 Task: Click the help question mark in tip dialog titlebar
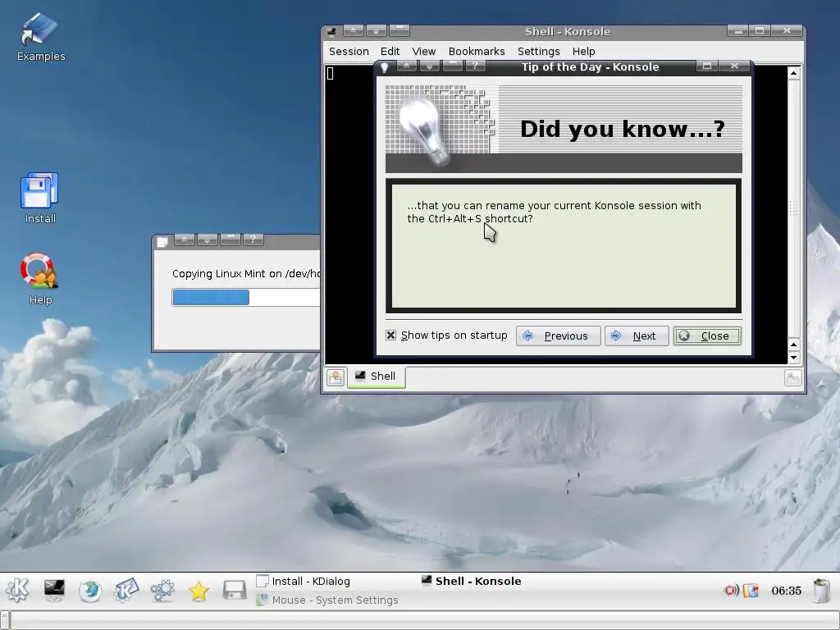475,66
